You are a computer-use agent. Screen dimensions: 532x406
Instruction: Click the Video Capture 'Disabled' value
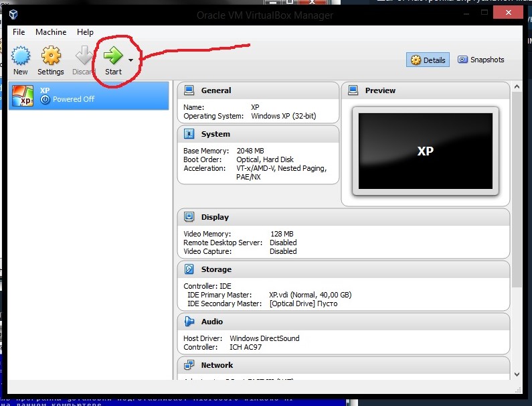coord(283,251)
